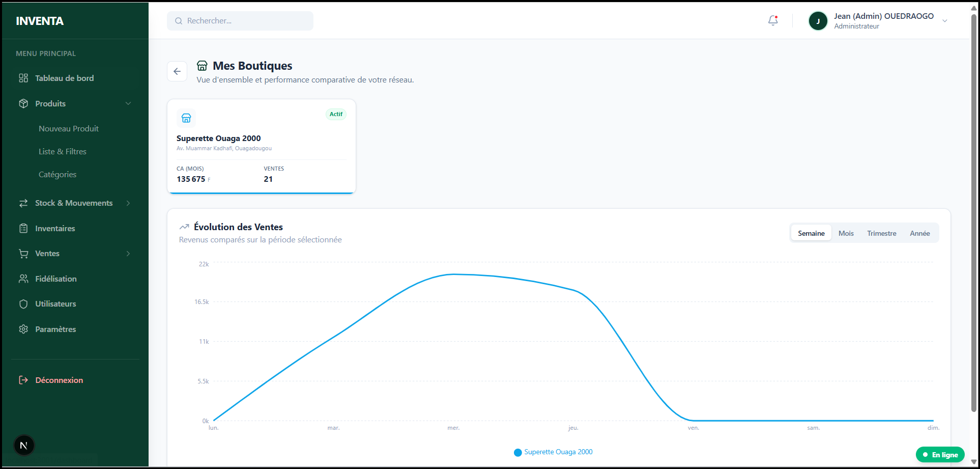Expand the Stock & Mouvements submenu

pos(128,203)
